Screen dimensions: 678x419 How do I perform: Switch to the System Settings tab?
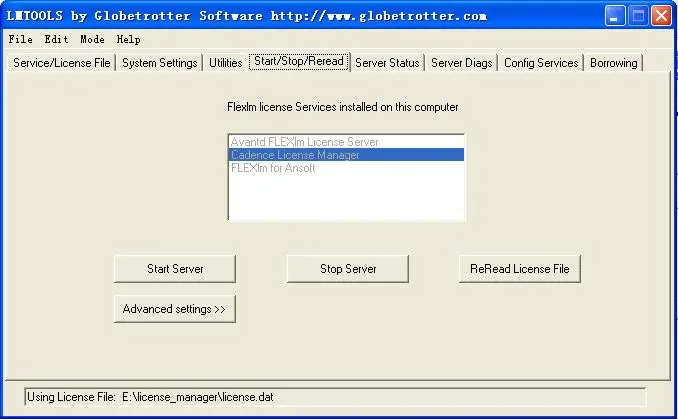pos(160,63)
